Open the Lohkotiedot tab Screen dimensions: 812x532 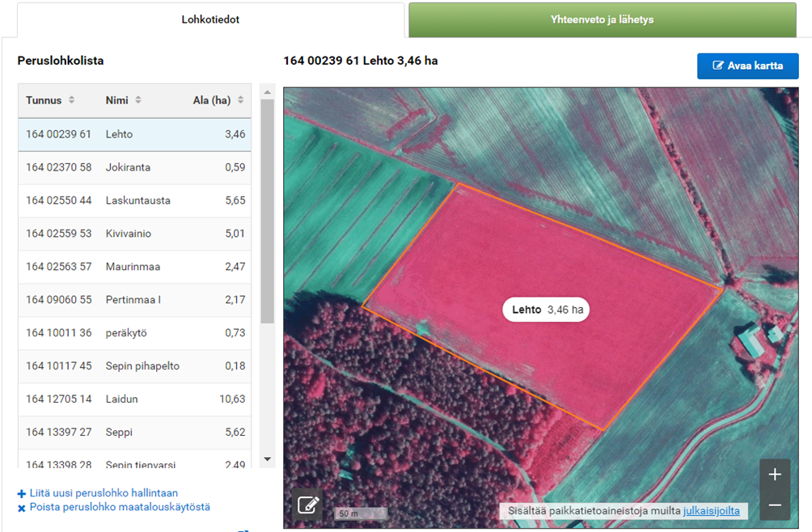tap(210, 19)
